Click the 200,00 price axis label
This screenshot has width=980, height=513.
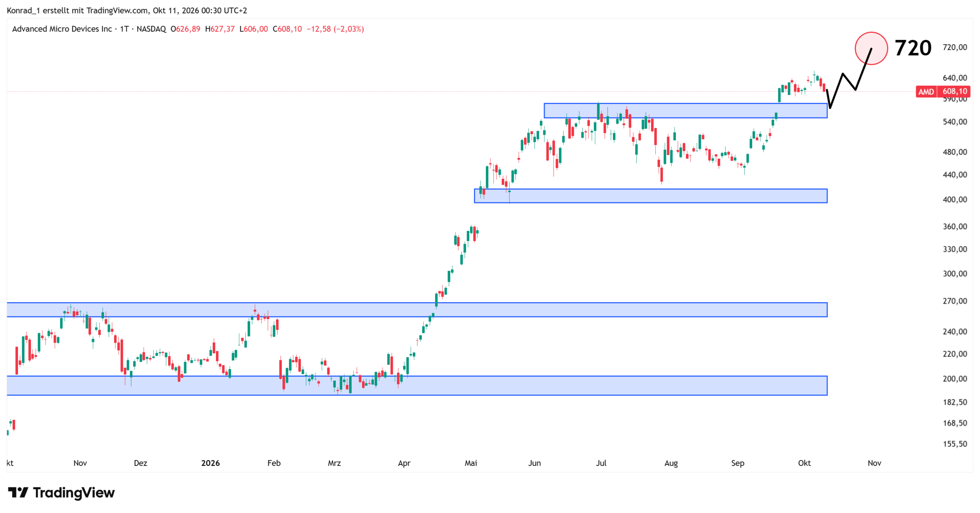[955, 379]
